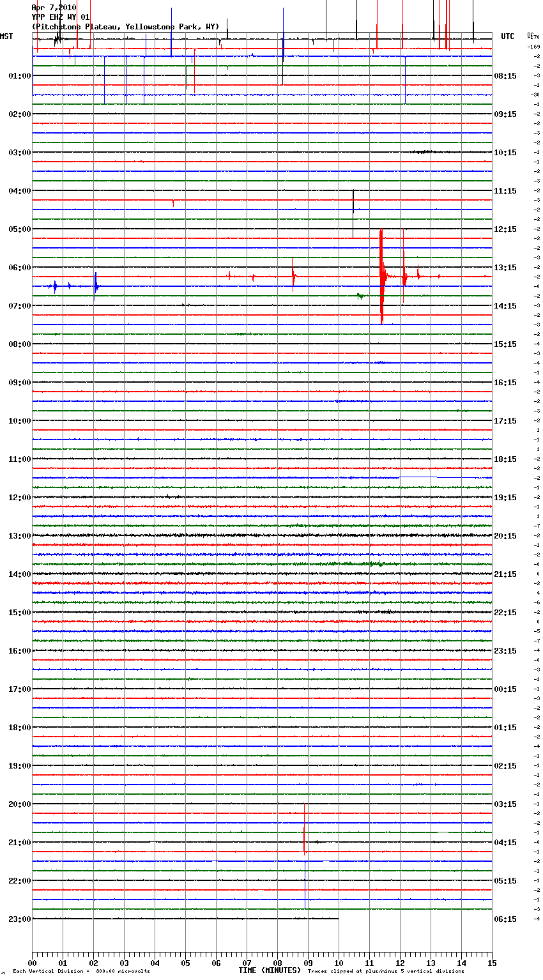
Task: Click the 'MST' timezone header
Action: (6, 36)
